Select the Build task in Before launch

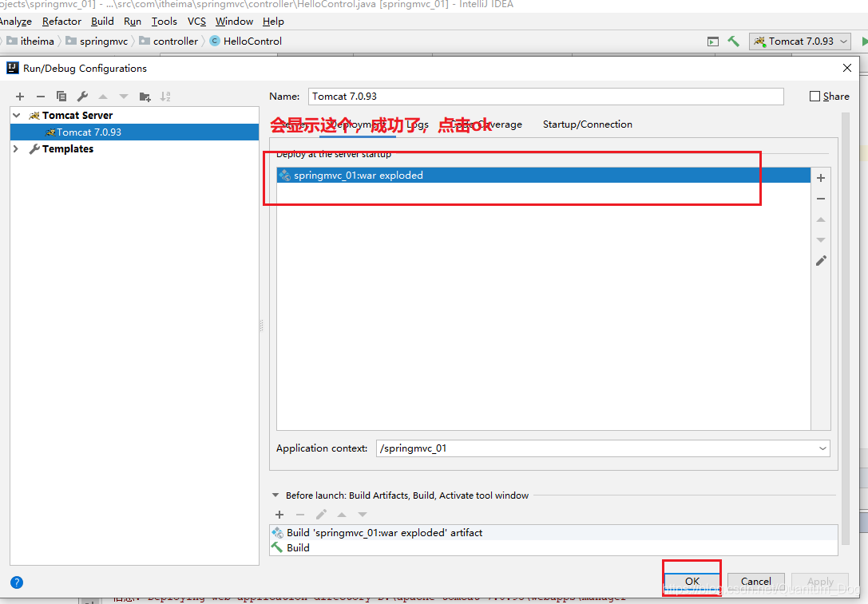click(x=553, y=547)
